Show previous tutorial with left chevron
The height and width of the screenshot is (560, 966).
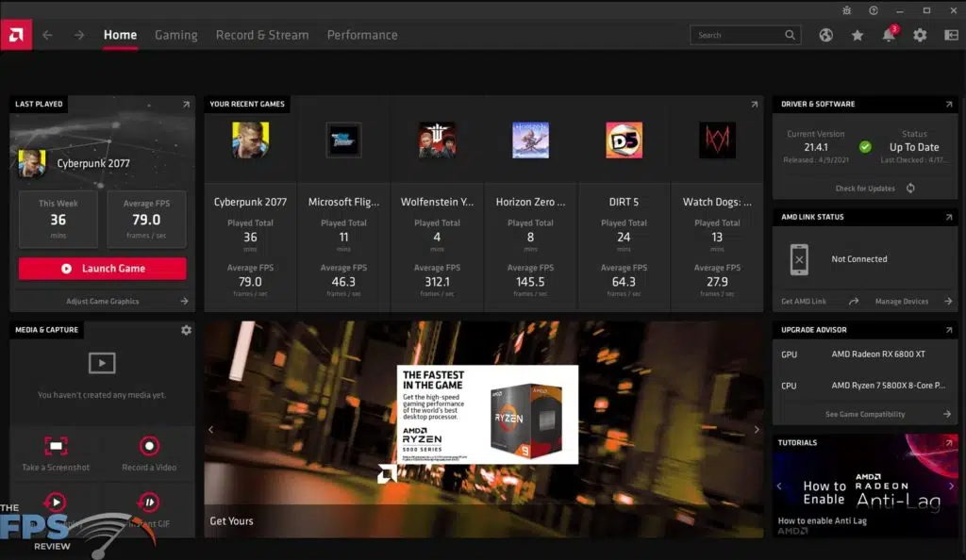pyautogui.click(x=780, y=486)
